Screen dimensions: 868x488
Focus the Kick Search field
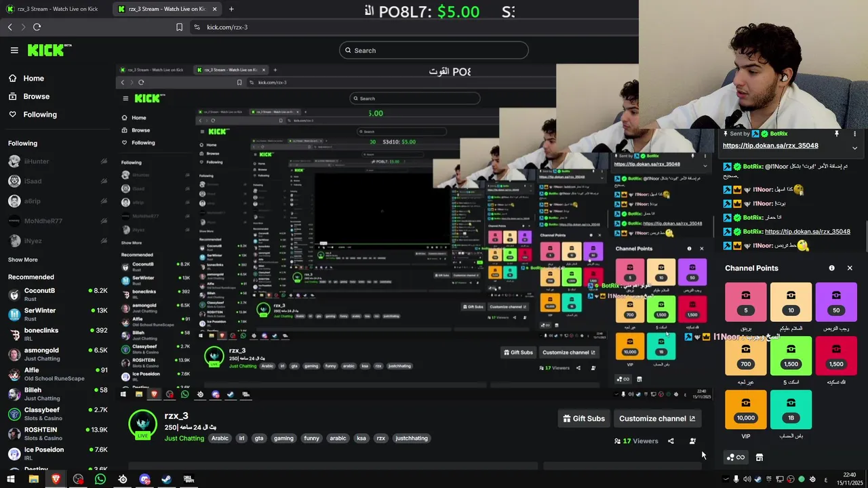434,50
